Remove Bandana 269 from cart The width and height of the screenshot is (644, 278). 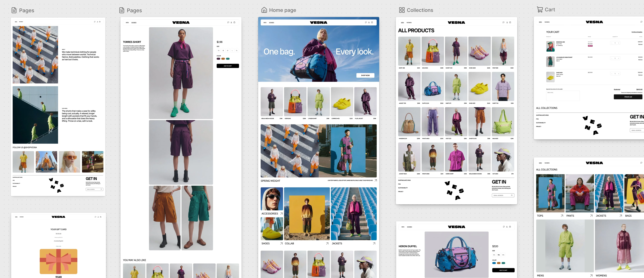(x=640, y=44)
